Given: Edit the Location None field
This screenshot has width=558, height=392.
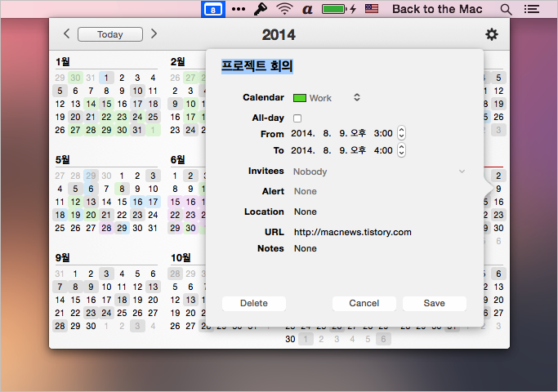Looking at the screenshot, I should 306,212.
